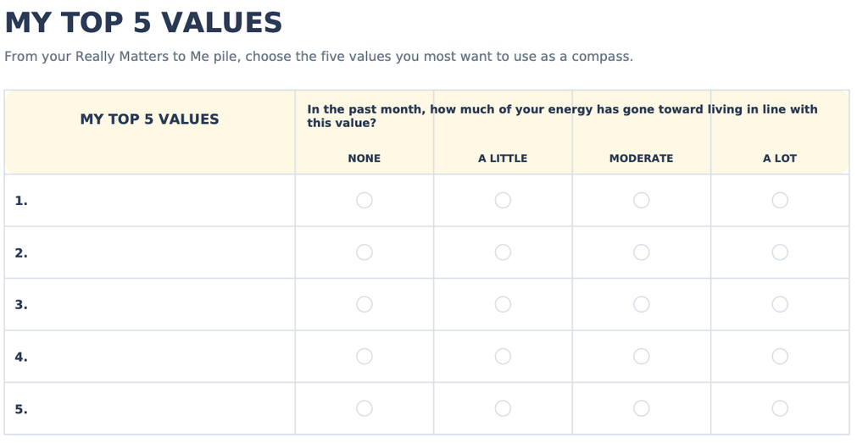Viewport: 868px width, 443px height.
Task: Set value 5 to NONE
Action: (x=364, y=408)
